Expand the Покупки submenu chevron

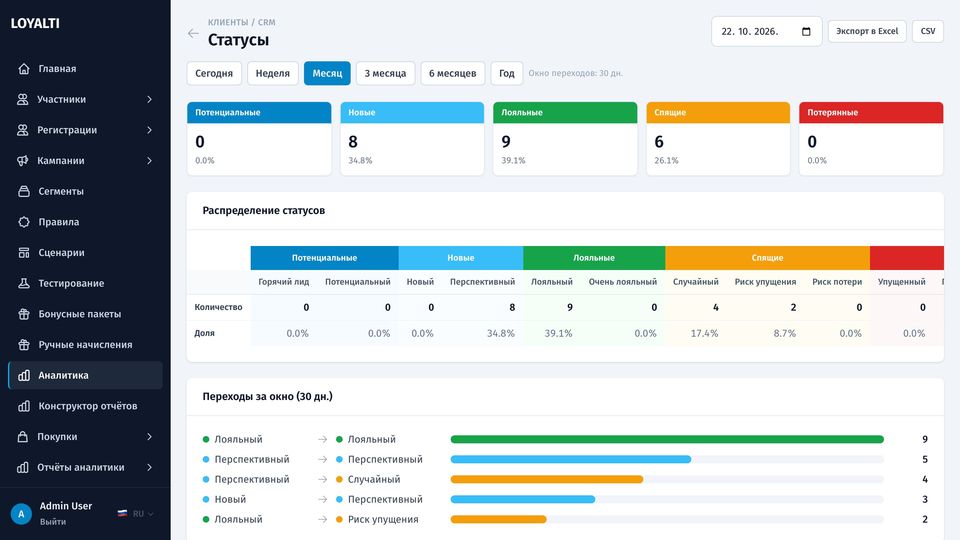[149, 437]
